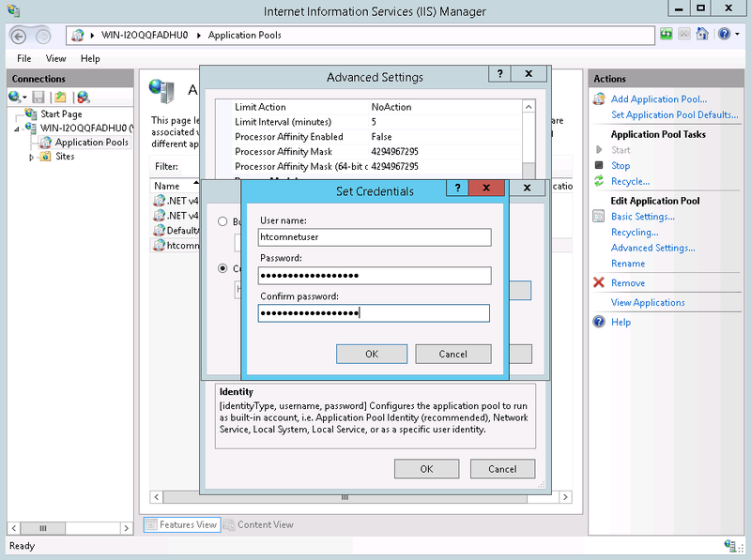Click OK in Advanced Settings dialog
The width and height of the screenshot is (751, 560).
427,469
